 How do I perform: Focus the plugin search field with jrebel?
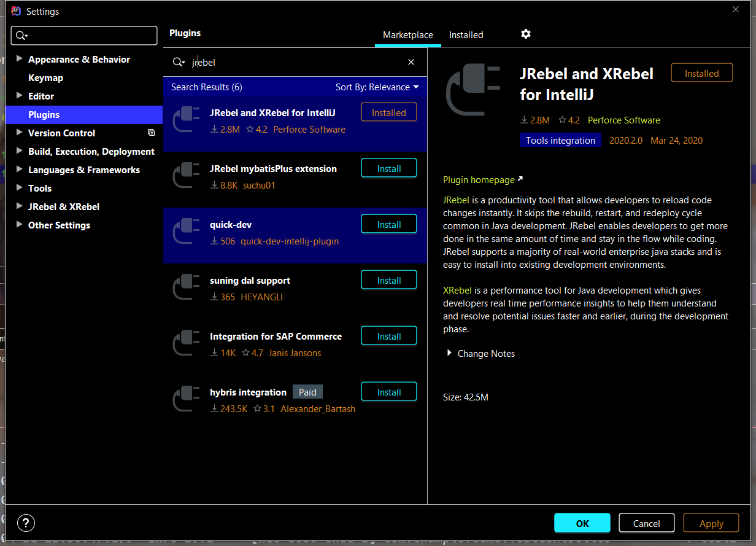295,62
